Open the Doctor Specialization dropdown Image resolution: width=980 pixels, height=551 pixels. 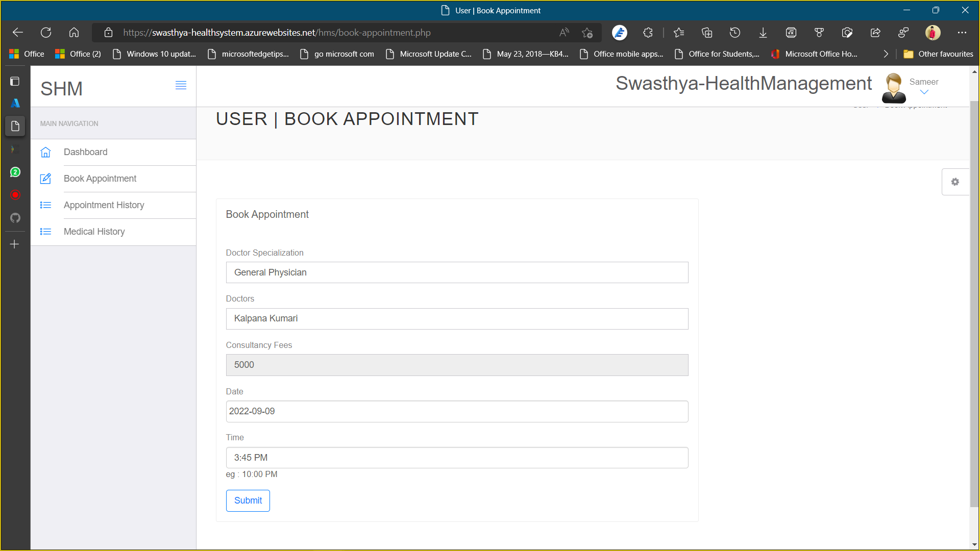[x=457, y=272]
